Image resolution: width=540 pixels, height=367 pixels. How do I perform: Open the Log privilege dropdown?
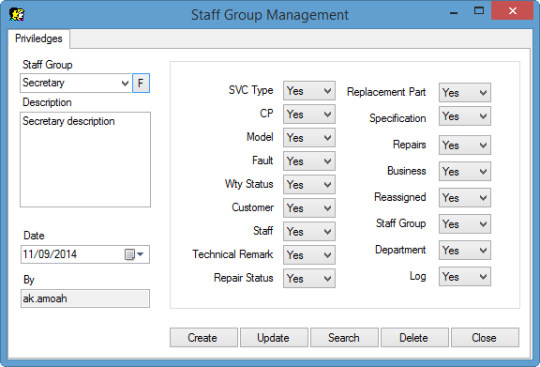click(465, 276)
